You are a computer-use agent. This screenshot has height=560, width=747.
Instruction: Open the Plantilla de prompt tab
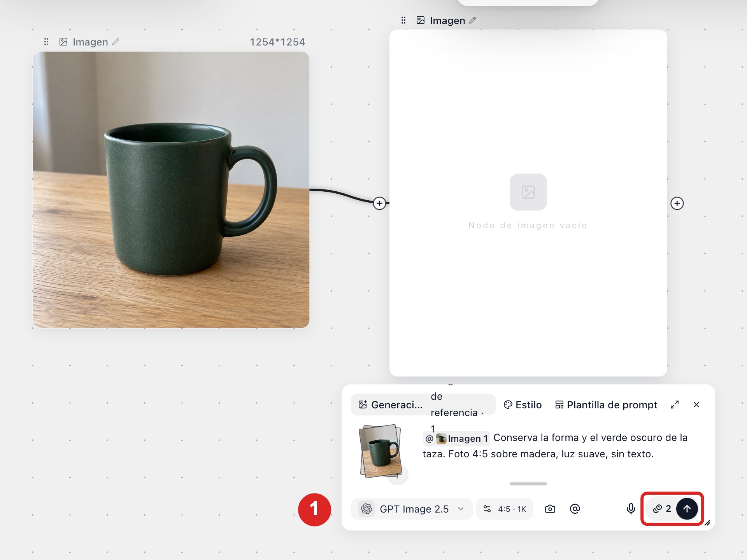click(x=606, y=405)
